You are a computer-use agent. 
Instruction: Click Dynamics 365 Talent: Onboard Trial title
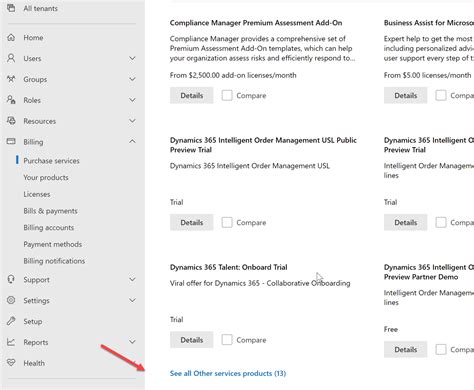click(229, 267)
